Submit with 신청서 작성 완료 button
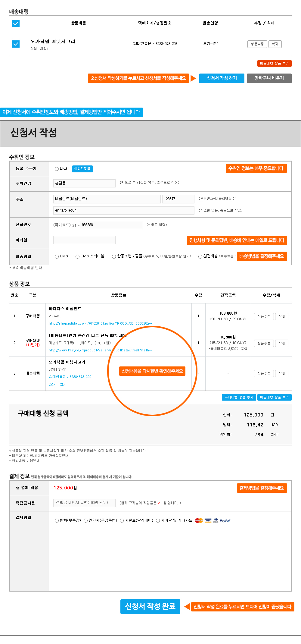This screenshot has width=301, height=644. click(150, 606)
